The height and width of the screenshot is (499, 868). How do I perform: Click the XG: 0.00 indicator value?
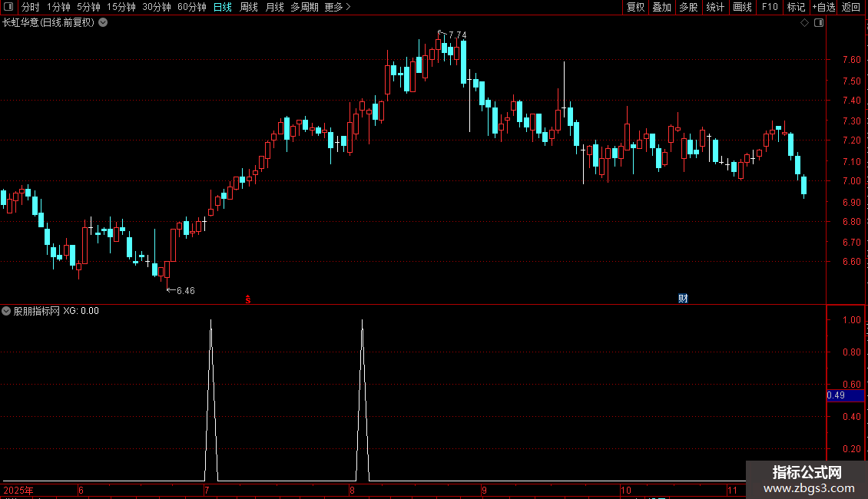tap(81, 311)
